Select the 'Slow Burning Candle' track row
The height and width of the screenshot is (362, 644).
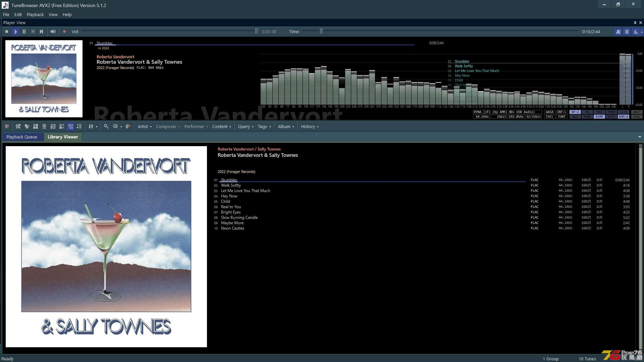(422, 218)
